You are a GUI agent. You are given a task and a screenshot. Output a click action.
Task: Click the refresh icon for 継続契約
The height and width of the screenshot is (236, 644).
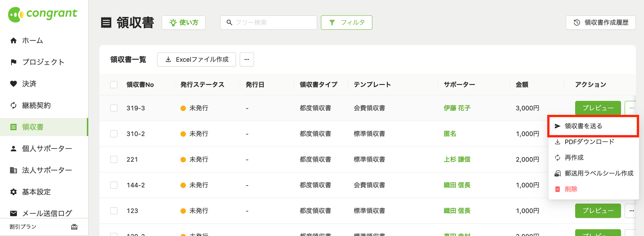13,105
